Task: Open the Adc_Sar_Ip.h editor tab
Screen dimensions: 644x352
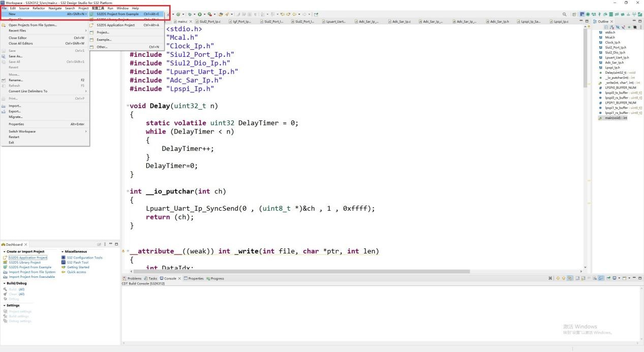Action: tap(499, 22)
